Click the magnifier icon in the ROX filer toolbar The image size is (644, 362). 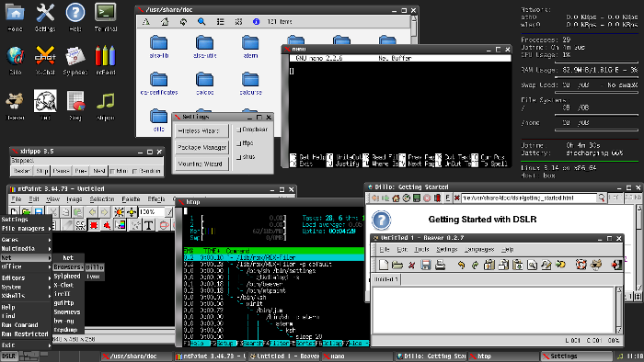tap(201, 22)
